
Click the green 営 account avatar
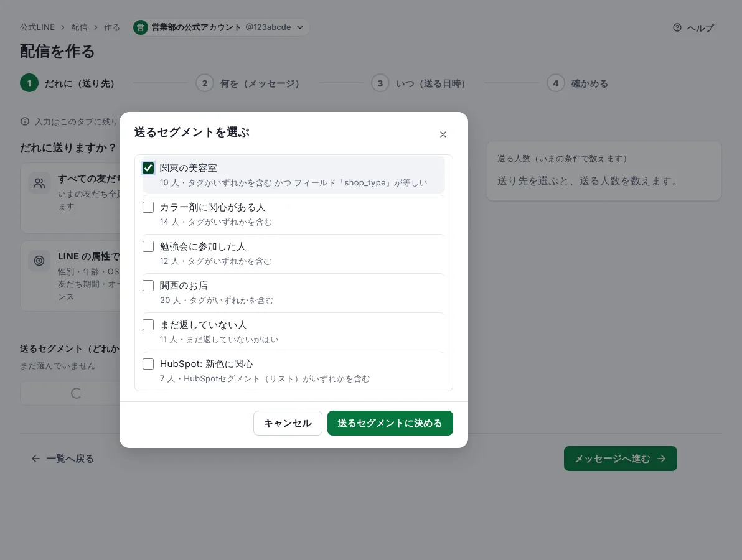(x=140, y=27)
